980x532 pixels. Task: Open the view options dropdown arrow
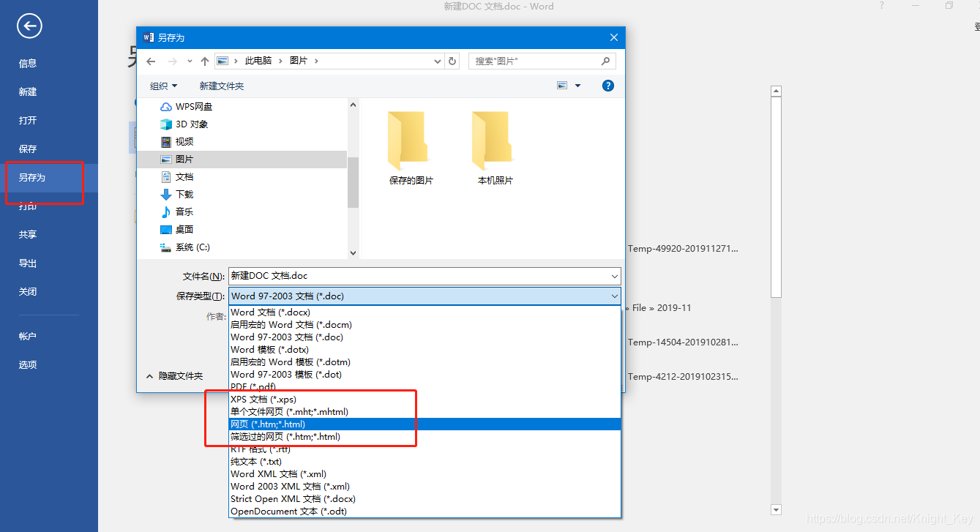577,86
